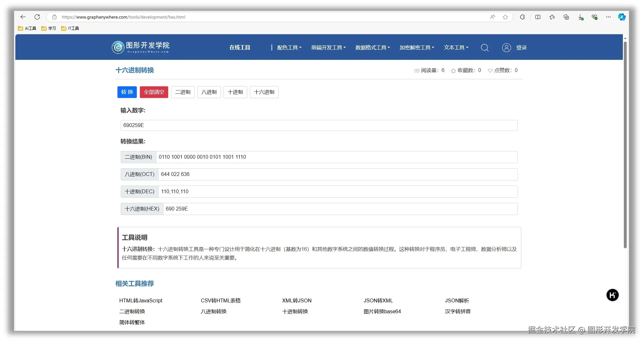Open the read aloud icon in the address bar
Image resolution: width=644 pixels, height=343 pixels.
click(493, 17)
